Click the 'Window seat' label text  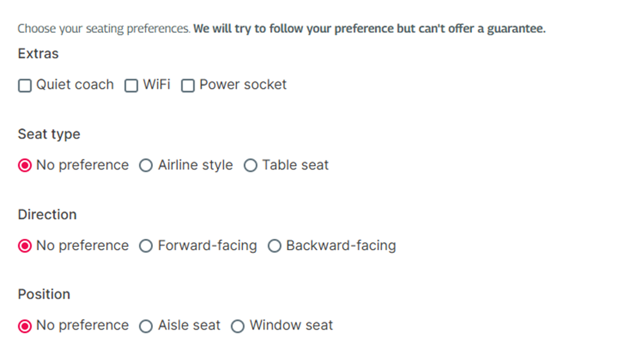pos(291,325)
